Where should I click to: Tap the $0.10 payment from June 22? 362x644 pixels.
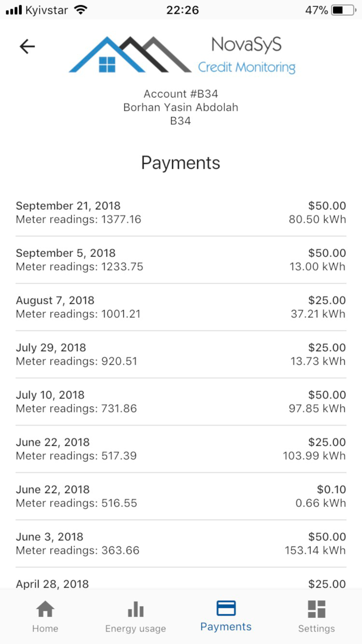[180, 496]
